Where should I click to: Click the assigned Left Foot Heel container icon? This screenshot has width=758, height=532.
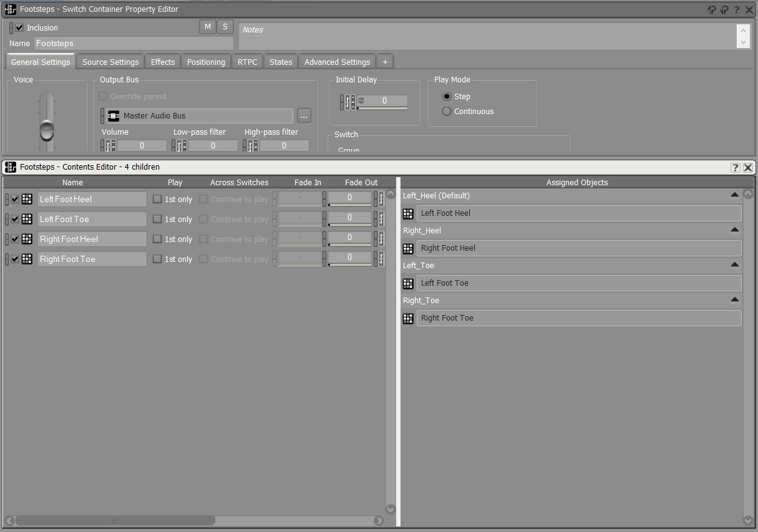click(x=408, y=214)
